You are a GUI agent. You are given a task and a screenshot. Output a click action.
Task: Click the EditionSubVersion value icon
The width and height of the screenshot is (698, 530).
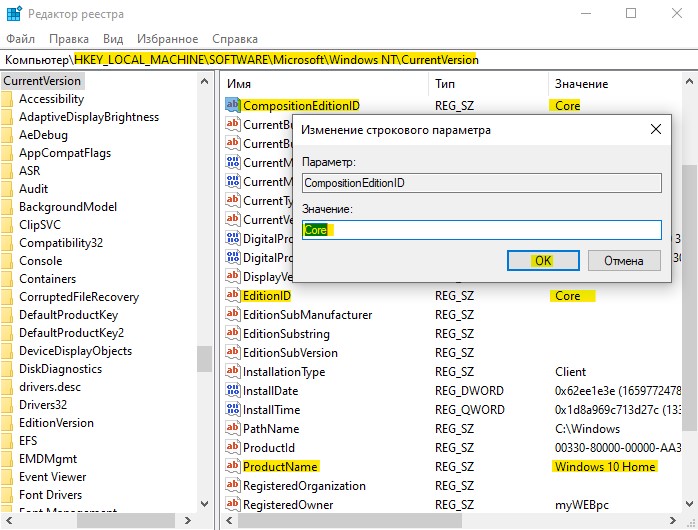coord(233,352)
